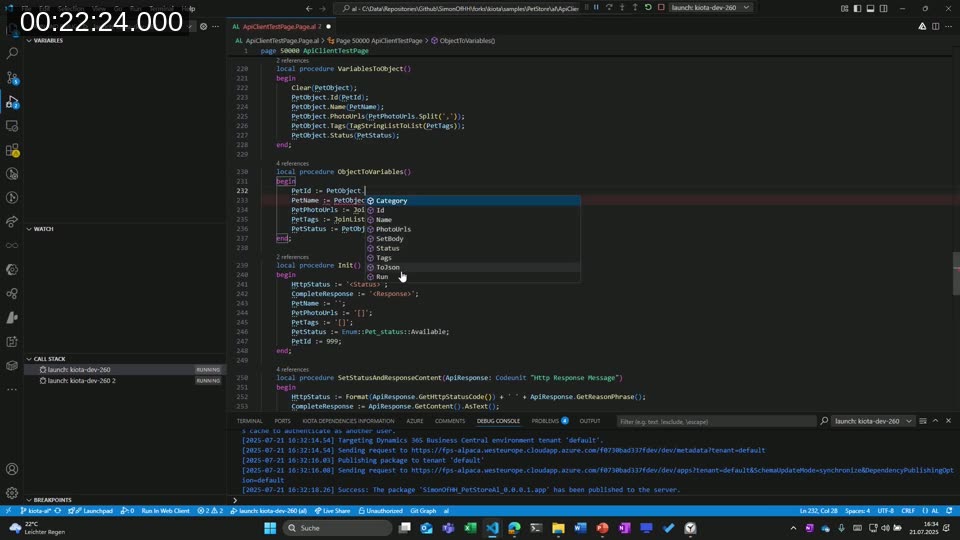
Task: Open the Accounts menu in activity bar
Action: [12, 469]
